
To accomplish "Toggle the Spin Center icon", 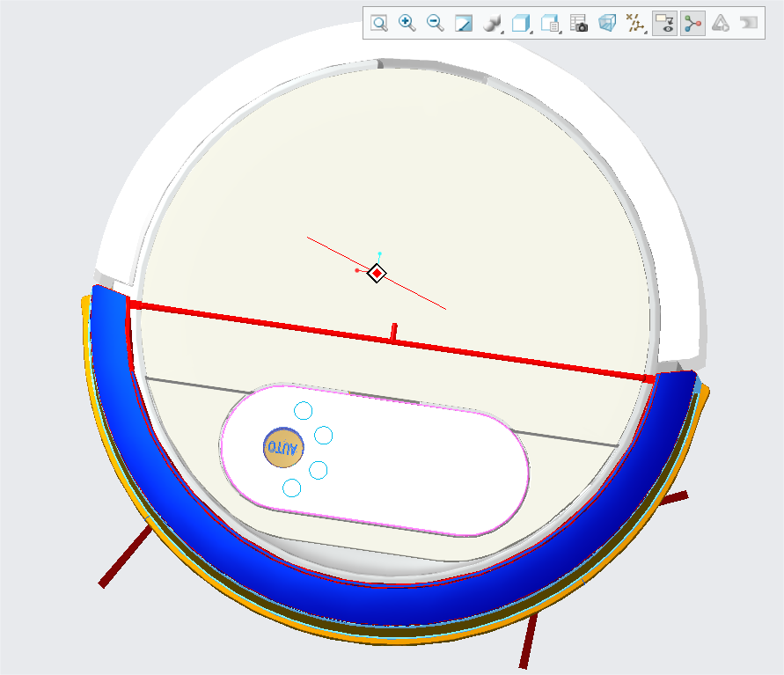I will tap(692, 23).
